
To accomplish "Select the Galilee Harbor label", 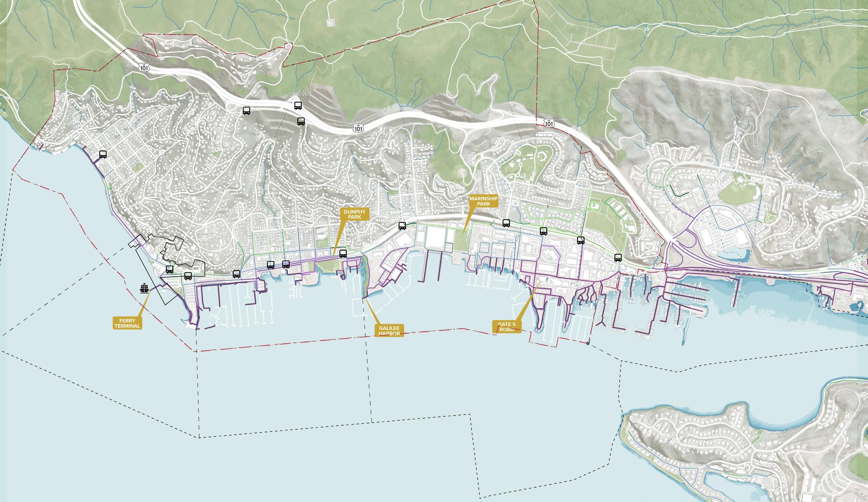I will pyautogui.click(x=389, y=331).
